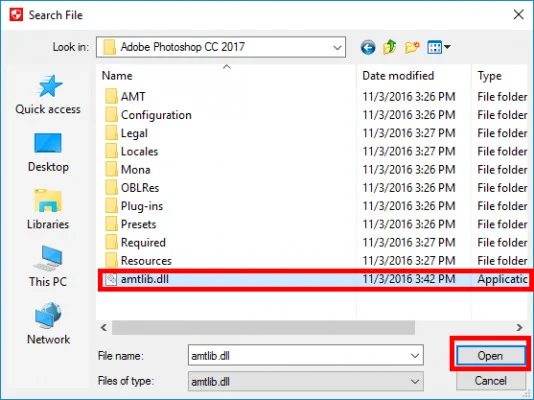
Task: Select the Required folder icon
Action: tap(111, 242)
